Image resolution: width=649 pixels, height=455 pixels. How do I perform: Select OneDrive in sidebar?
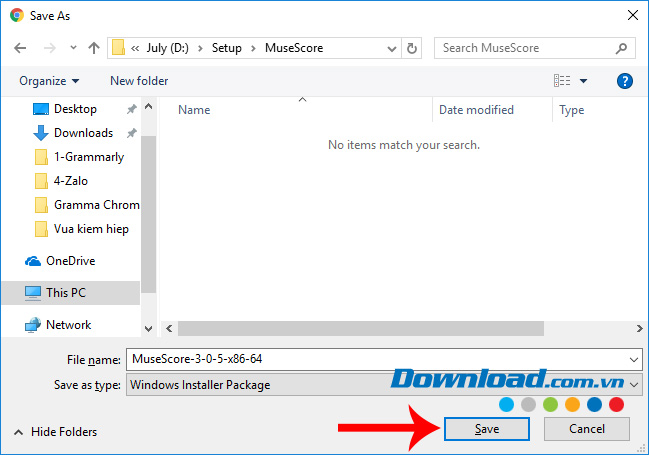(70, 261)
